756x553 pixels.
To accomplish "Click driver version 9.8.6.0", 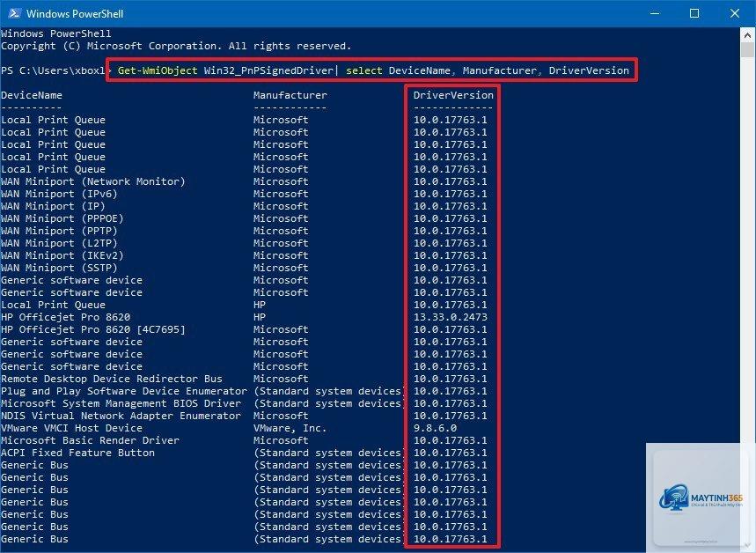I will pyautogui.click(x=435, y=428).
